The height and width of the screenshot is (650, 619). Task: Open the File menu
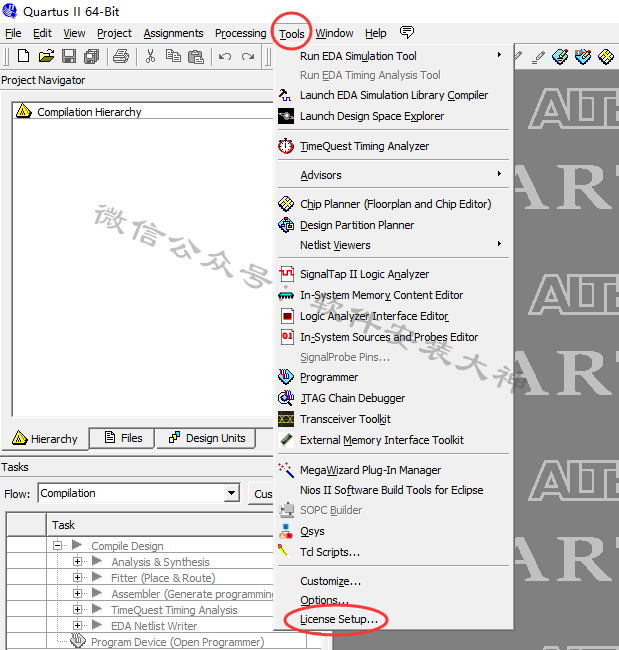[13, 33]
